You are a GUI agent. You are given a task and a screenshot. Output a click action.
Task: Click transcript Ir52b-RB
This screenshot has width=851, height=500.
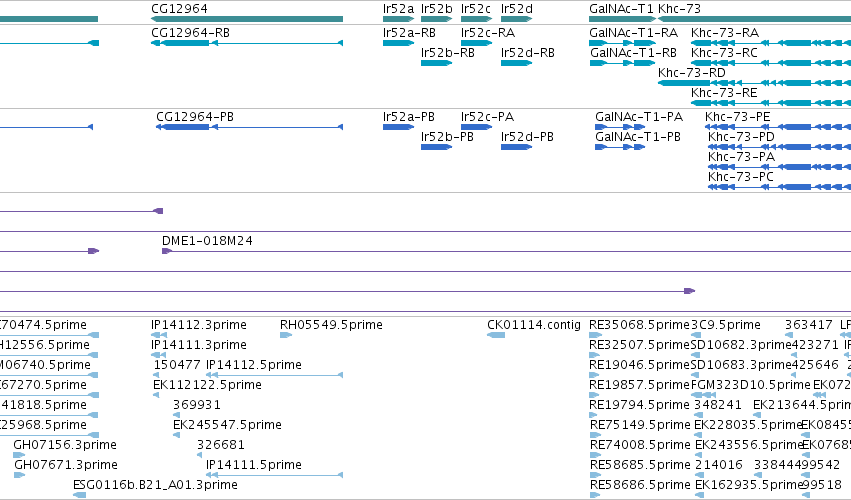[448, 53]
